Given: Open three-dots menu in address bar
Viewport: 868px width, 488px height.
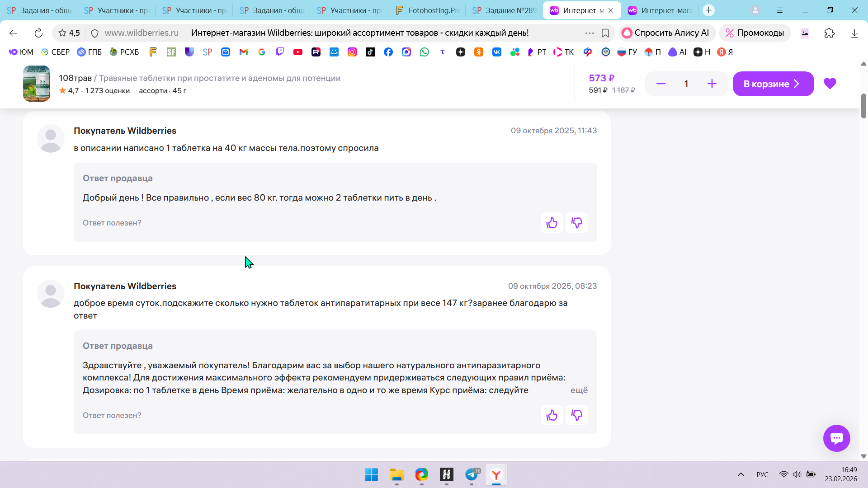Looking at the screenshot, I should tap(589, 33).
